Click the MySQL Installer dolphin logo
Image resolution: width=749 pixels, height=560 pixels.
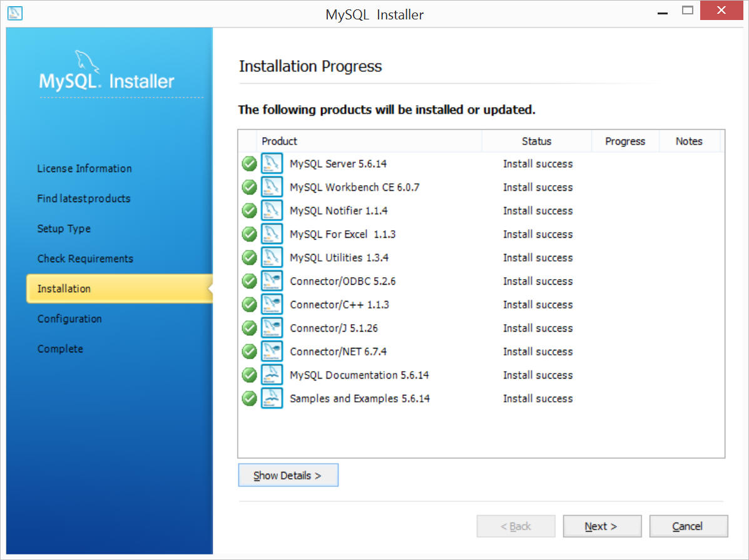[106, 72]
